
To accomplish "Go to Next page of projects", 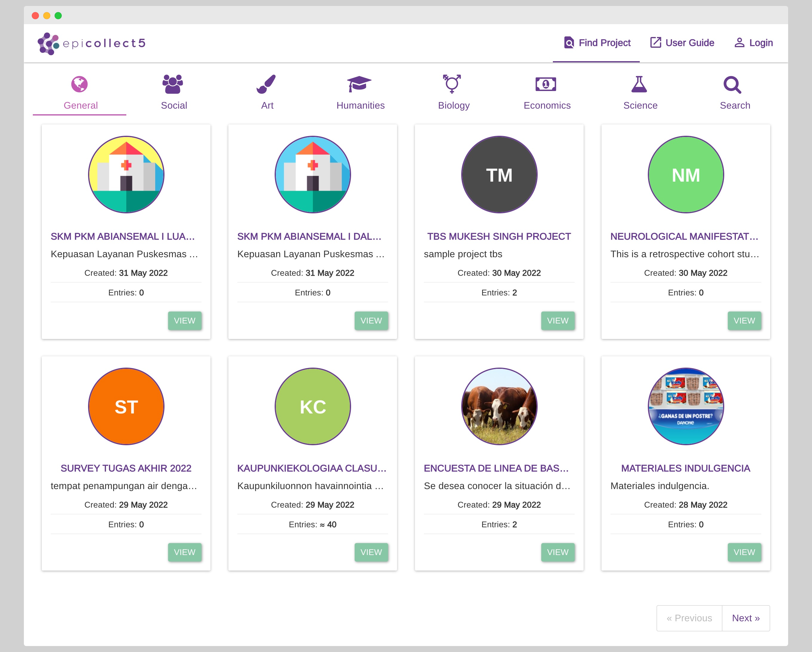I will pos(746,618).
